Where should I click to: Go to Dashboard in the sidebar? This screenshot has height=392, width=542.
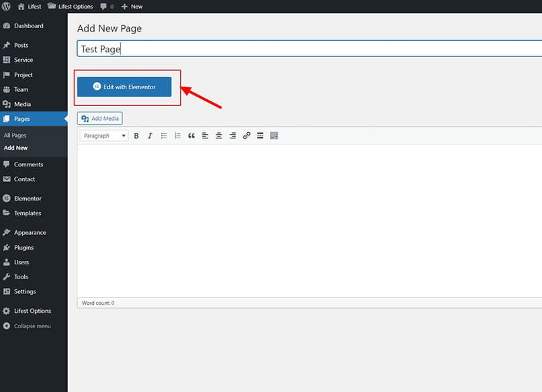point(34,26)
